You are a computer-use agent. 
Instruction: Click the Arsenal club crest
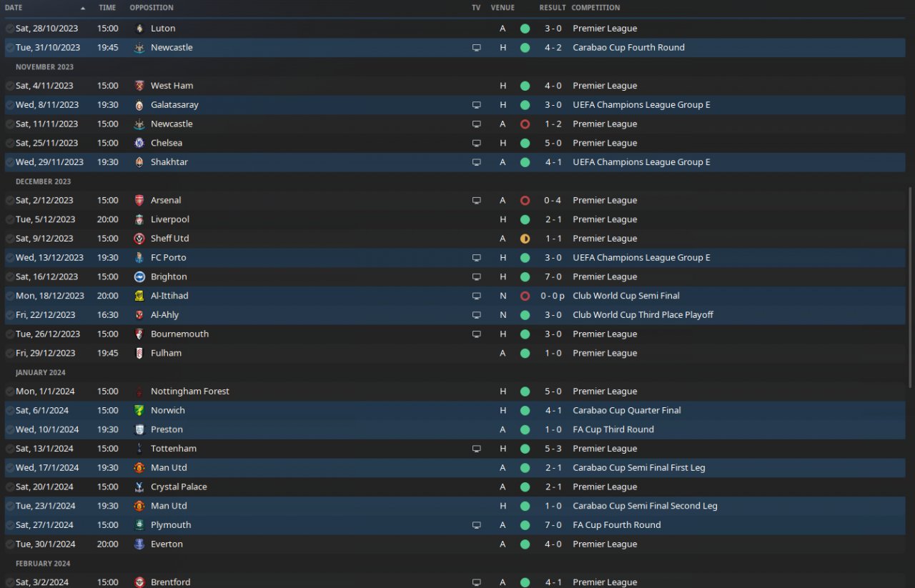(x=139, y=200)
